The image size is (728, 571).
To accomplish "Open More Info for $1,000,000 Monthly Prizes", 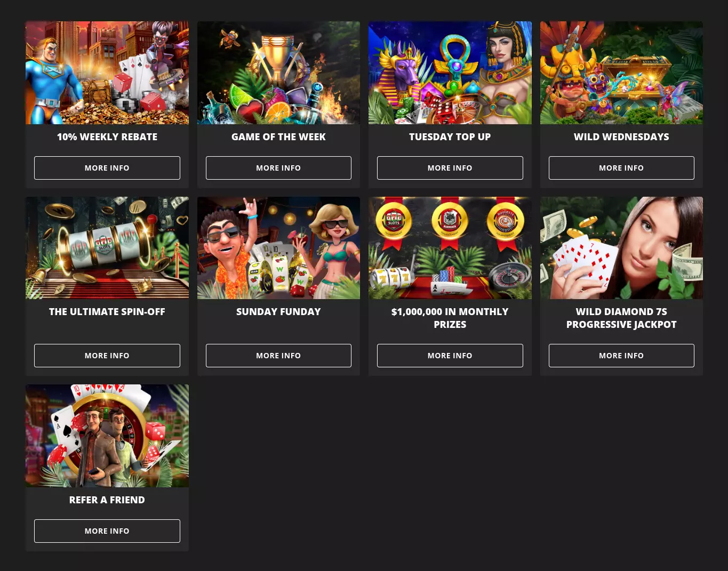I will tap(450, 356).
